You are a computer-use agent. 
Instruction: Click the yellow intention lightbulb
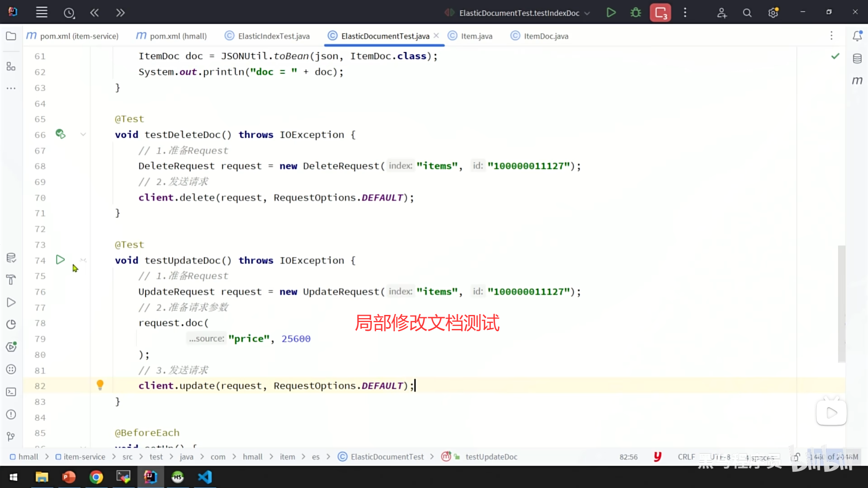tap(100, 385)
